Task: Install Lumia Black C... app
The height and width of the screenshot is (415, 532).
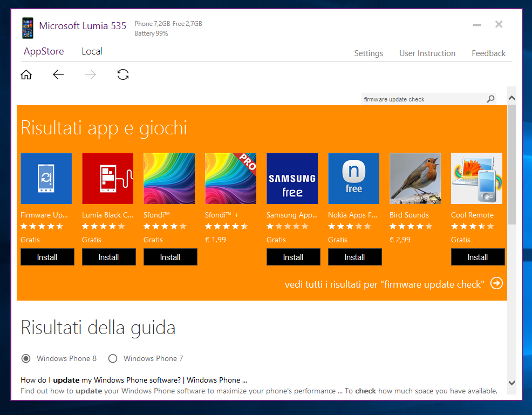Action: coord(108,257)
